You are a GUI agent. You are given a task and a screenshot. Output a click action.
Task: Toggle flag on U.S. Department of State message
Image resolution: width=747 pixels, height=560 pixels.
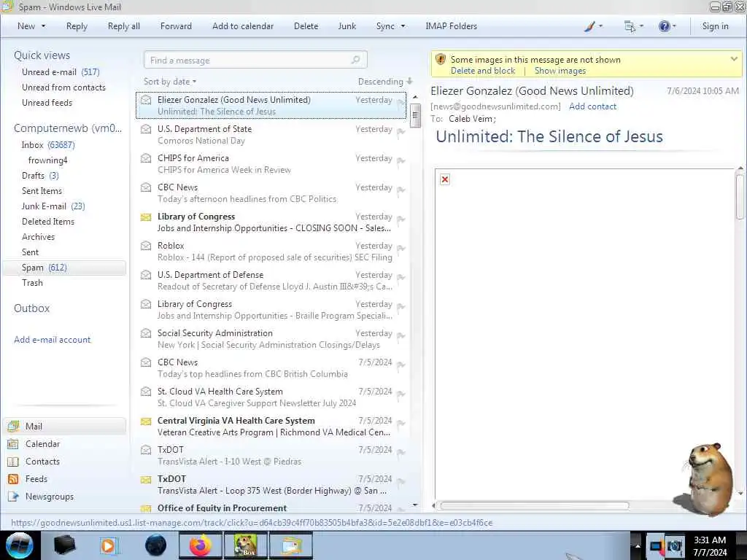(x=400, y=132)
